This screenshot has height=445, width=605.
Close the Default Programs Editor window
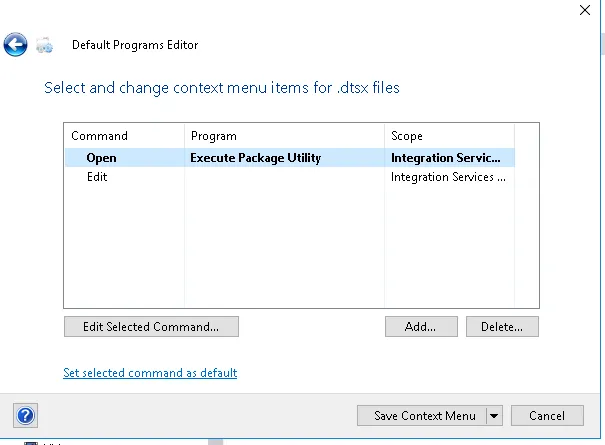click(585, 10)
